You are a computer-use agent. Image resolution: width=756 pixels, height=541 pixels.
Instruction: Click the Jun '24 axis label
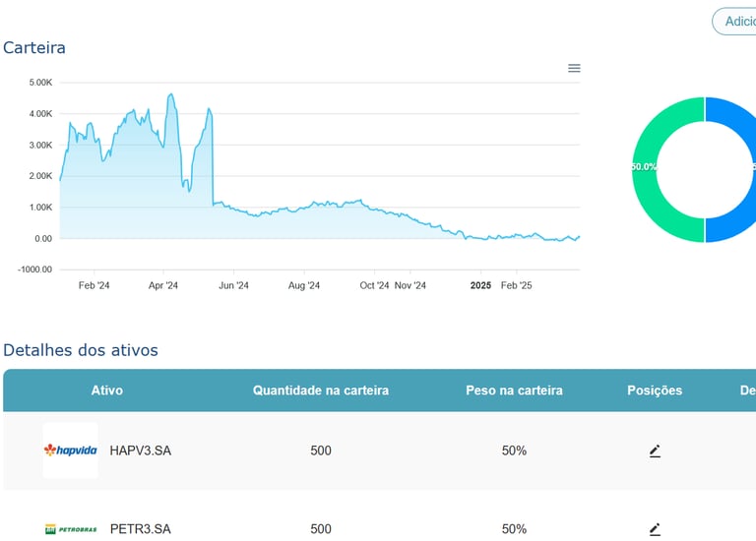pyautogui.click(x=233, y=285)
